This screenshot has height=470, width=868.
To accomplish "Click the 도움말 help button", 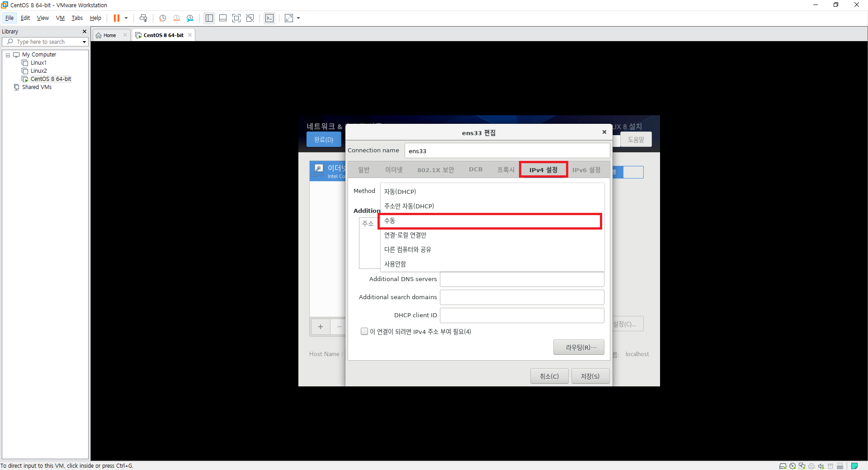I will click(636, 140).
